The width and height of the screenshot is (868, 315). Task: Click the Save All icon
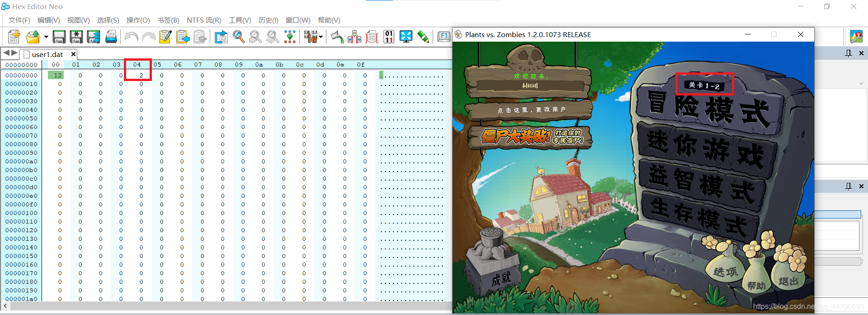(x=94, y=37)
